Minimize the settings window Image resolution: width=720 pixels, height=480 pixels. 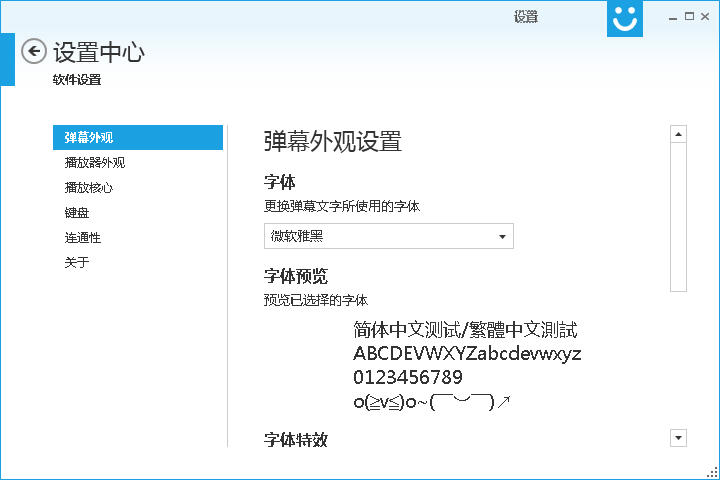pos(663,16)
